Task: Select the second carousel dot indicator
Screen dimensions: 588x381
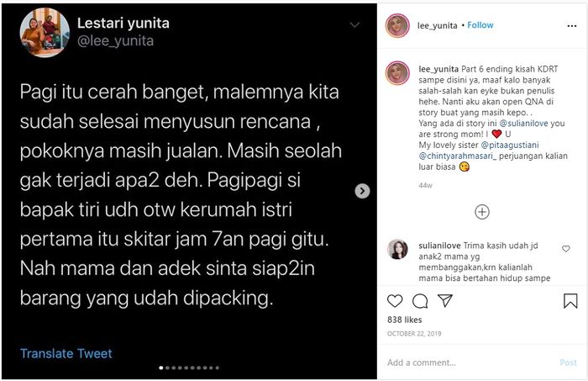Action: [167, 368]
